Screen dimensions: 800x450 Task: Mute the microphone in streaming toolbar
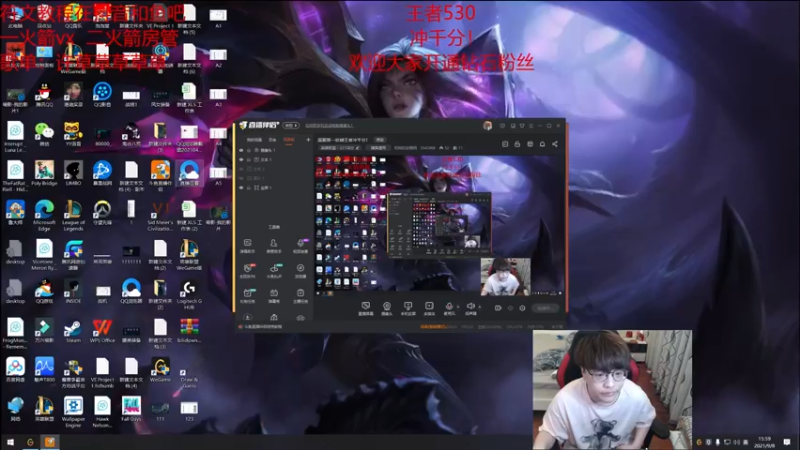(x=449, y=308)
